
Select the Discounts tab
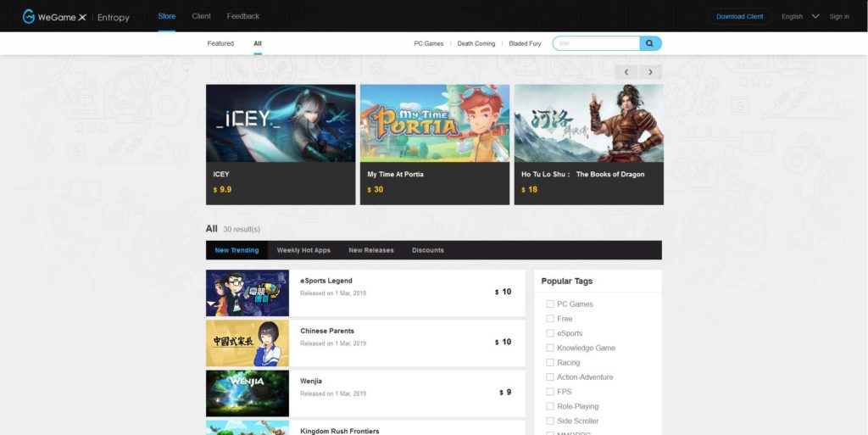(x=428, y=250)
